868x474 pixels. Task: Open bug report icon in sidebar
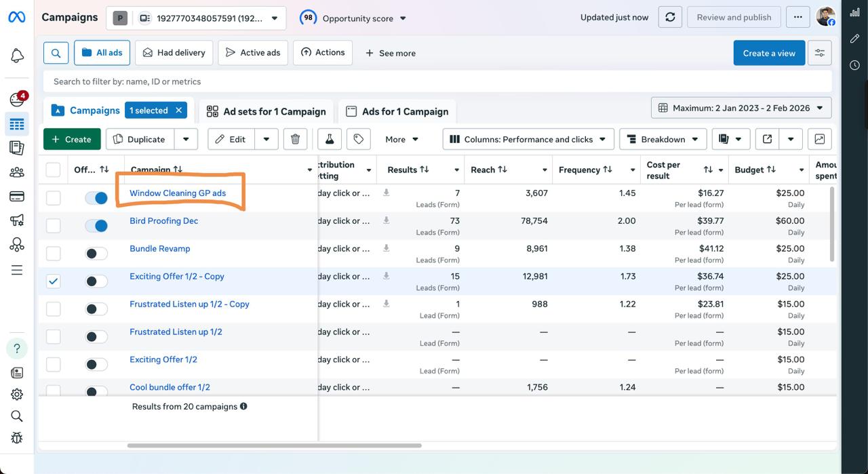click(17, 438)
